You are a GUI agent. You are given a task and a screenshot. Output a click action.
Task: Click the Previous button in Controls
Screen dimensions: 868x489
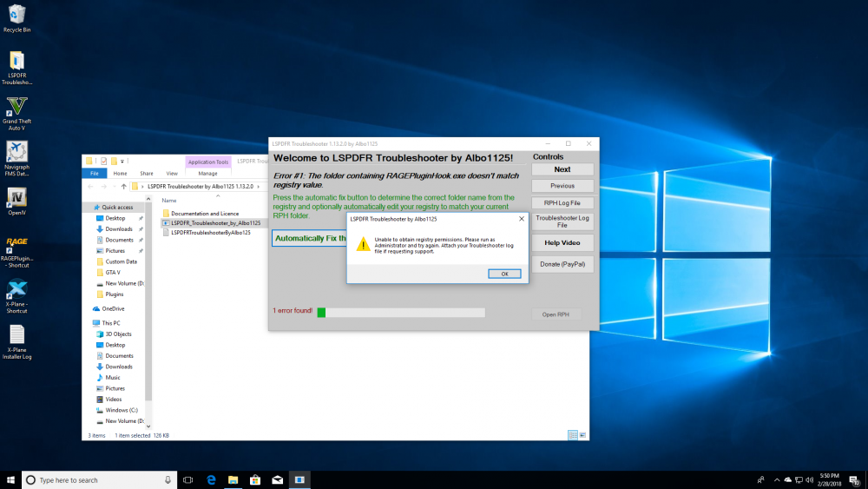[x=562, y=186]
